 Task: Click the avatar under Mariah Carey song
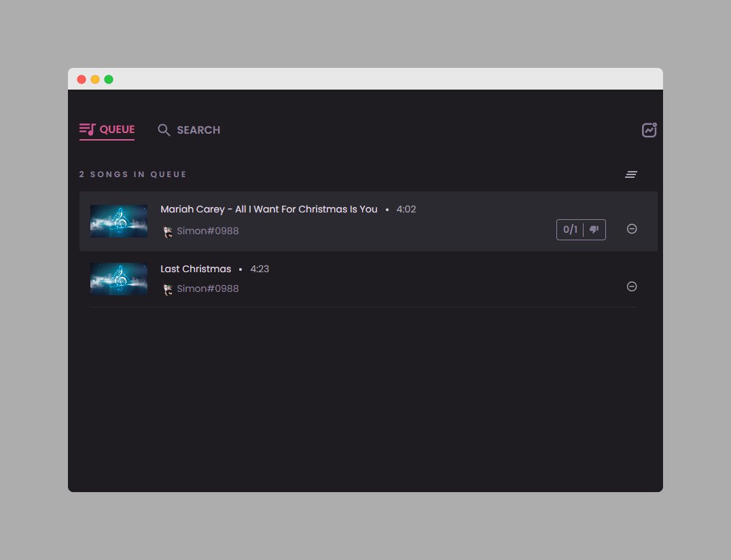click(x=168, y=231)
